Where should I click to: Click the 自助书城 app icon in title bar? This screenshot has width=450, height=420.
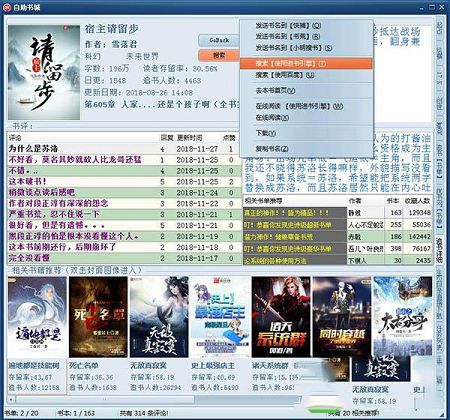click(7, 7)
